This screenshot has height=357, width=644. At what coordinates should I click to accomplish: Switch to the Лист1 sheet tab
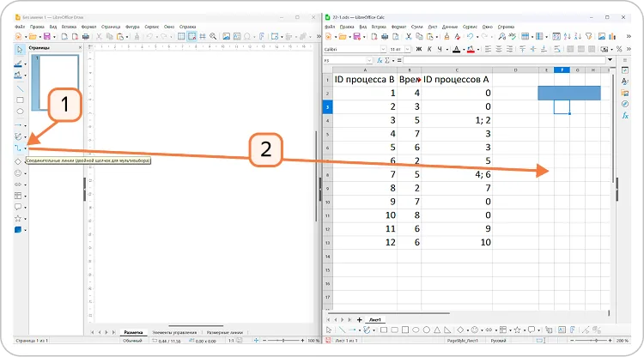(375, 319)
